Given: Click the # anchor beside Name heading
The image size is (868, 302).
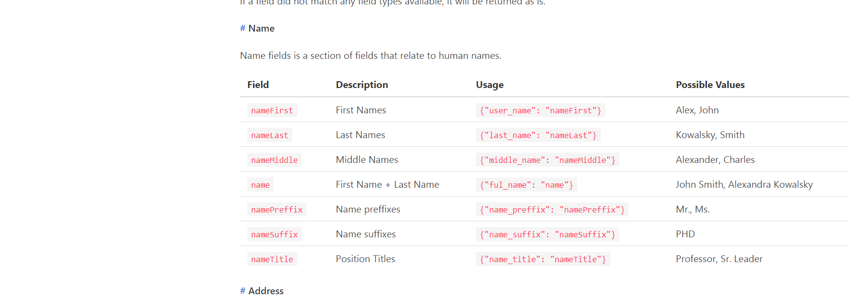Looking at the screenshot, I should 242,28.
